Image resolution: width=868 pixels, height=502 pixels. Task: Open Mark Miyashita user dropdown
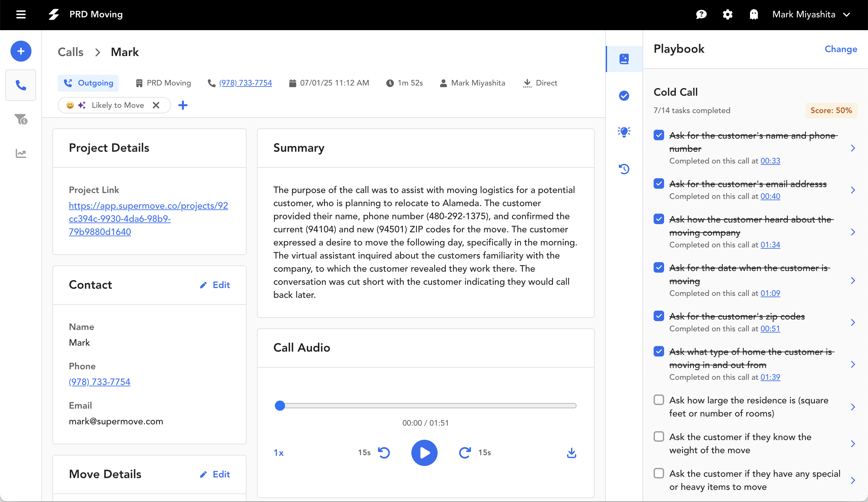[811, 14]
